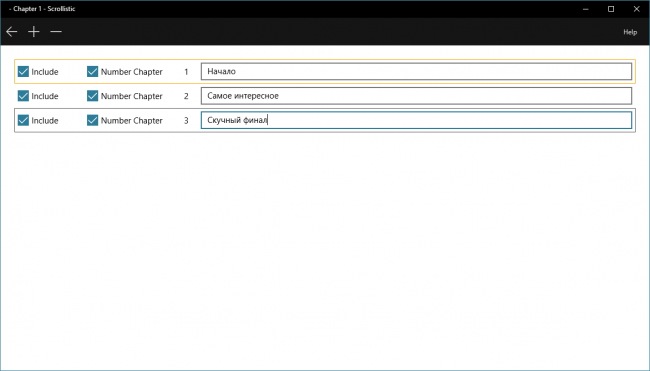Viewport: 650px width, 371px height.
Task: Uncheck Include for chapter 3
Action: 23,120
